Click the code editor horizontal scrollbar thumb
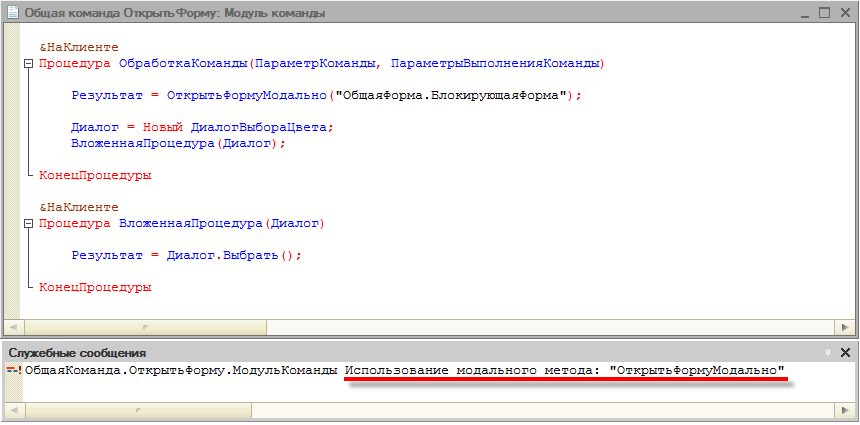This screenshot has width=860, height=425. (x=145, y=327)
